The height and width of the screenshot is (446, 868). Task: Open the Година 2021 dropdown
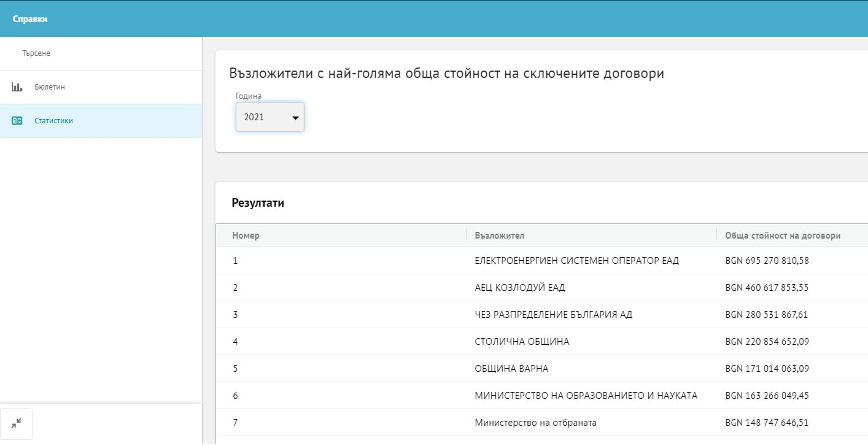tap(270, 117)
